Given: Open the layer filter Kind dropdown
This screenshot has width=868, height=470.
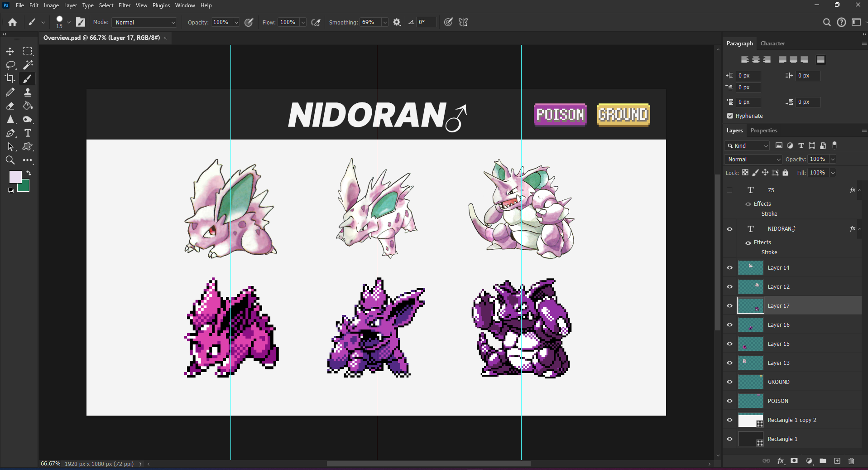Looking at the screenshot, I should [x=747, y=146].
